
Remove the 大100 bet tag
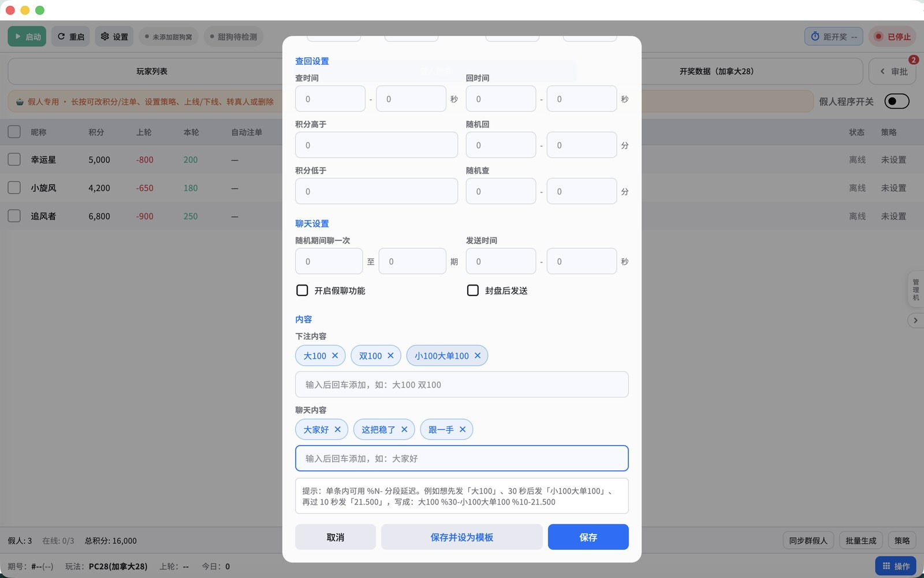pyautogui.click(x=335, y=355)
